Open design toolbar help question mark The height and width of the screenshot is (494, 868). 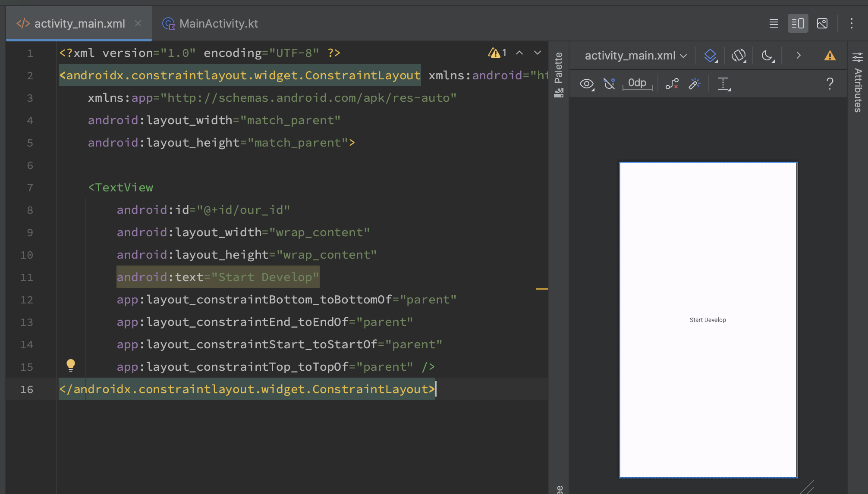[830, 84]
